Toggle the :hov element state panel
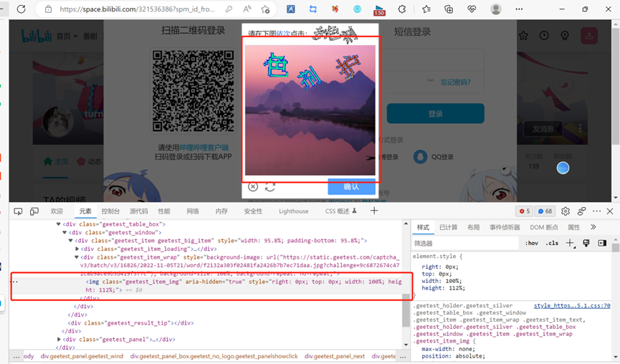The image size is (620, 364). (531, 243)
